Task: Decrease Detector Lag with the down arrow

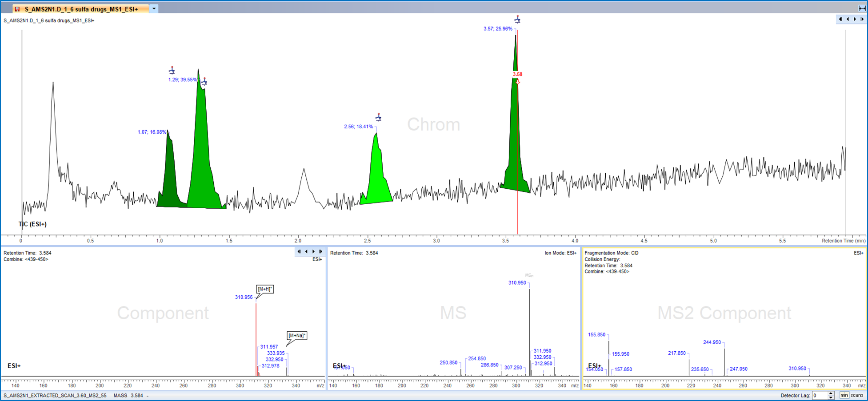Action: point(831,397)
